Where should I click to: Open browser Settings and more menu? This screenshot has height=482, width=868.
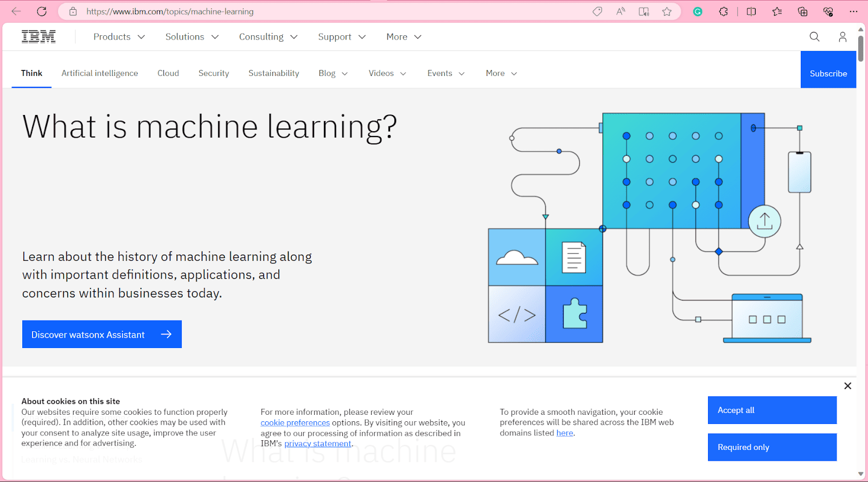pyautogui.click(x=853, y=11)
